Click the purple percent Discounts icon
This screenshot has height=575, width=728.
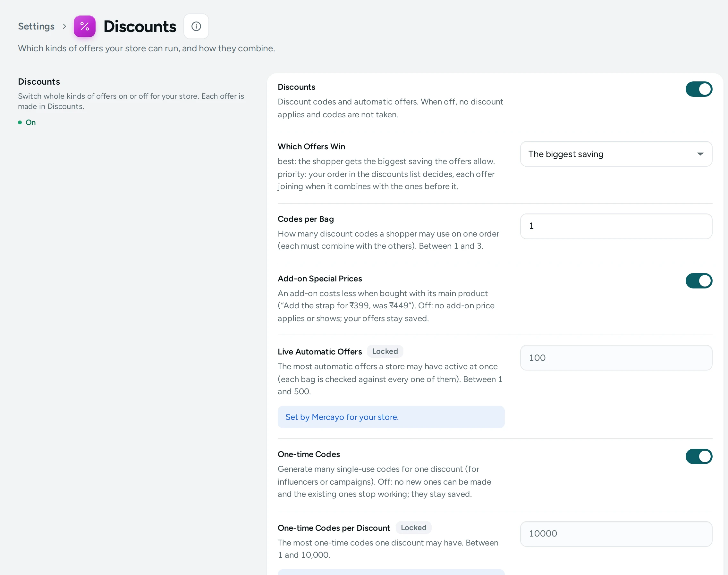85,26
